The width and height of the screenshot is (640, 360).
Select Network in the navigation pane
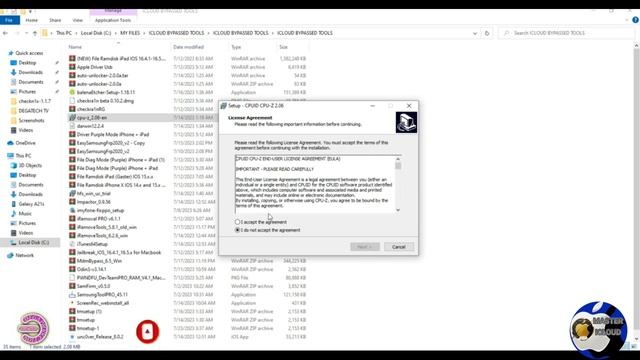24,256
